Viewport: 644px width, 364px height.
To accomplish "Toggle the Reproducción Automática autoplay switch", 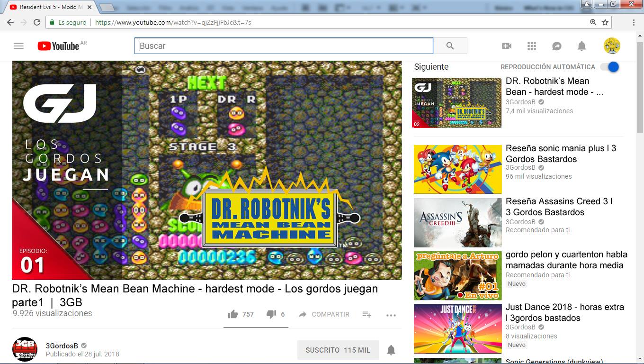I will tap(610, 67).
